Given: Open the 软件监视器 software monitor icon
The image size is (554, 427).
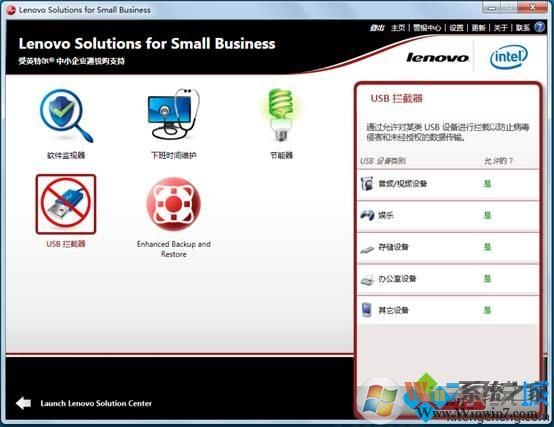Looking at the screenshot, I should 66,115.
